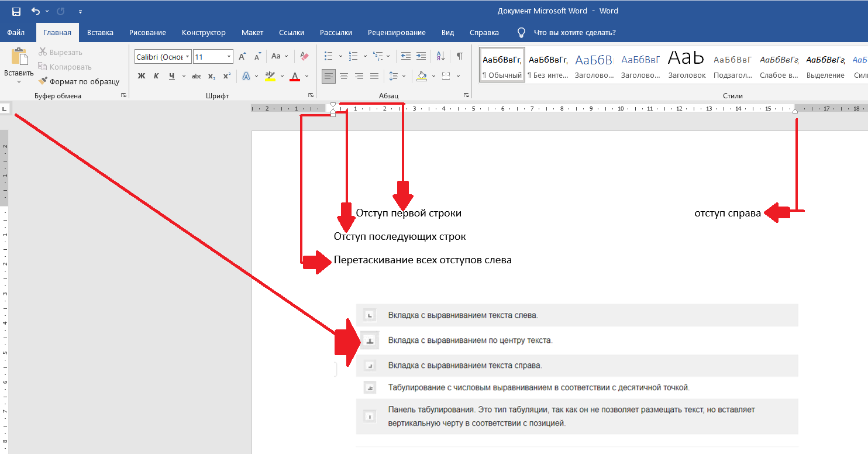Switch to Макет tab

click(252, 33)
